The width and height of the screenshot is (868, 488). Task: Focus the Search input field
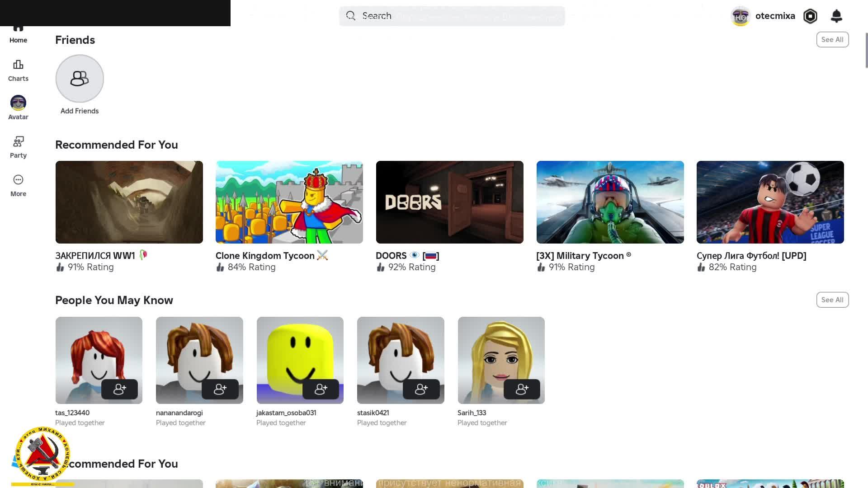point(452,16)
